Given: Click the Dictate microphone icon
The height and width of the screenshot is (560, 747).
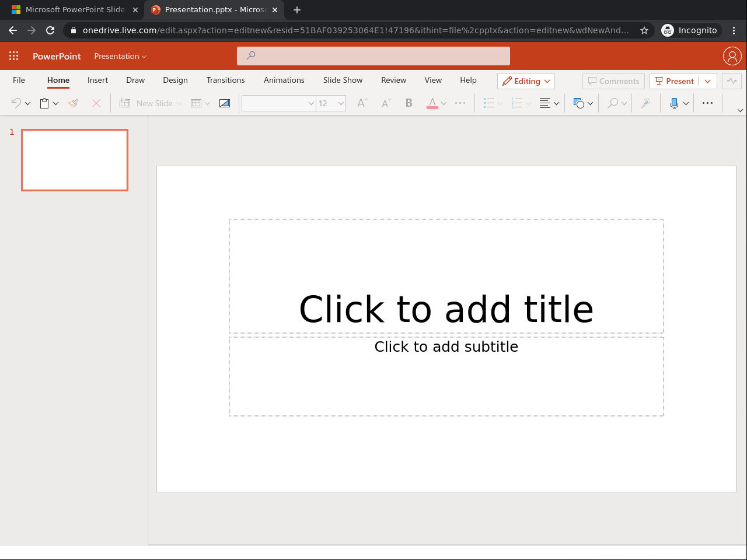Looking at the screenshot, I should click(x=674, y=103).
